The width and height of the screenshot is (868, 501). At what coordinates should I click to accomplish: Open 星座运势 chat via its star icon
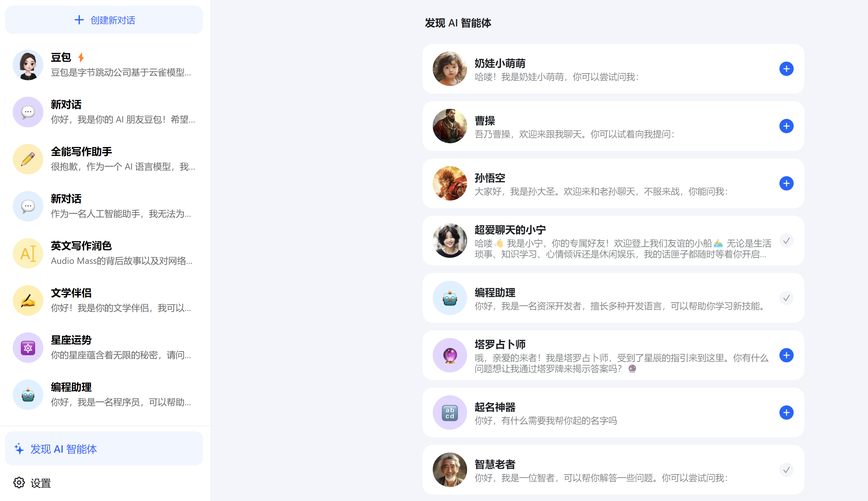click(28, 348)
